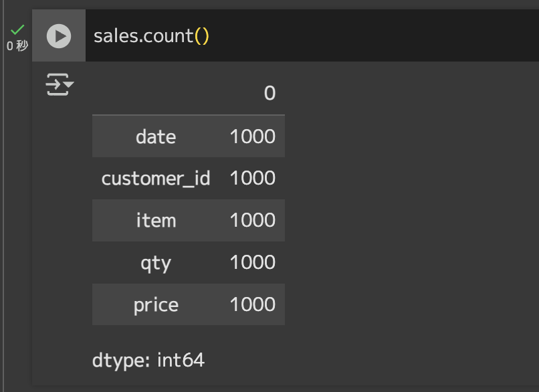Click the 0 秒 execution time label
Screen dimensions: 539x392
tap(17, 45)
